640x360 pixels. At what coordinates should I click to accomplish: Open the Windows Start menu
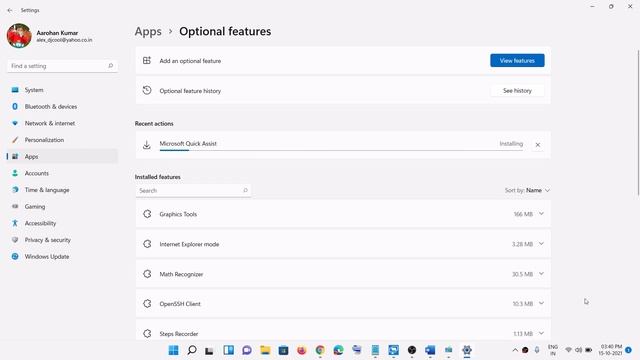pyautogui.click(x=173, y=350)
